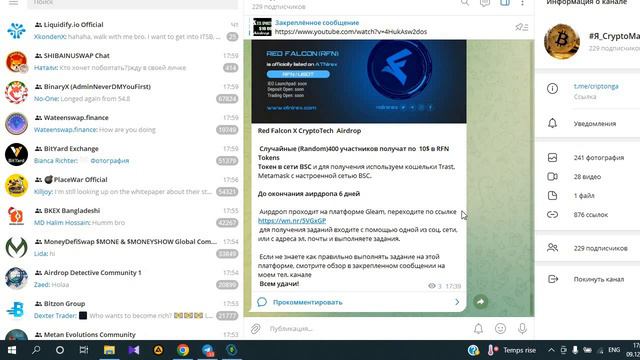
Task: Open Metan Evolutions Community chat
Action: pos(122,333)
